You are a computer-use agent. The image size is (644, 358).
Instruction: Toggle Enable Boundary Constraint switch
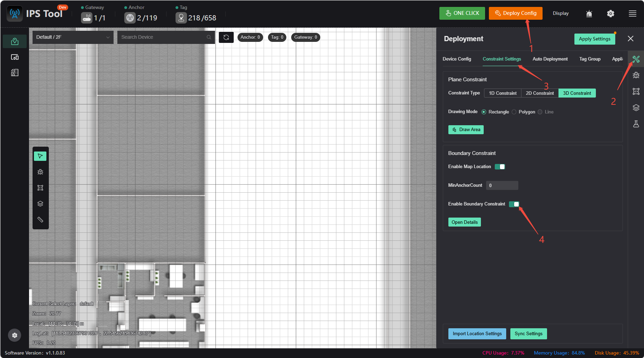pos(514,204)
